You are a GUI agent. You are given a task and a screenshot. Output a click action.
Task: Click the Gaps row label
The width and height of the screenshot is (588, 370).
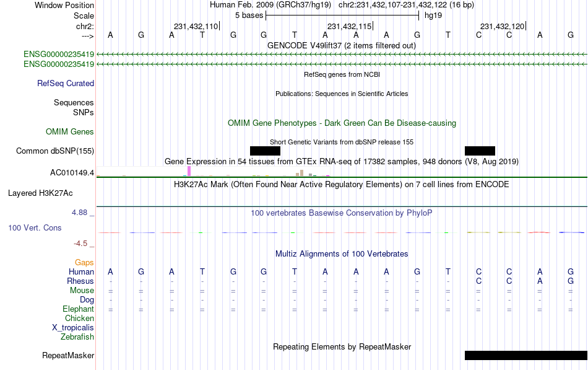[84, 263]
